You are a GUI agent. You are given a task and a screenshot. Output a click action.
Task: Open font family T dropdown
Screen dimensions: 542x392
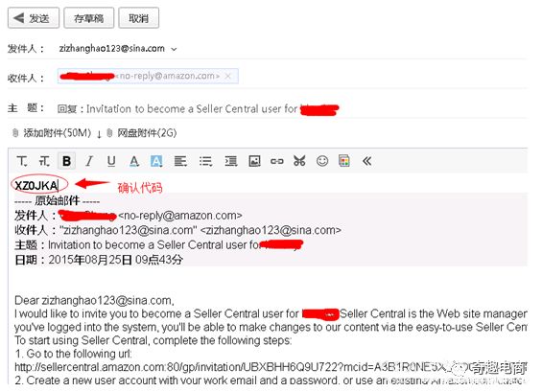[x=22, y=161]
